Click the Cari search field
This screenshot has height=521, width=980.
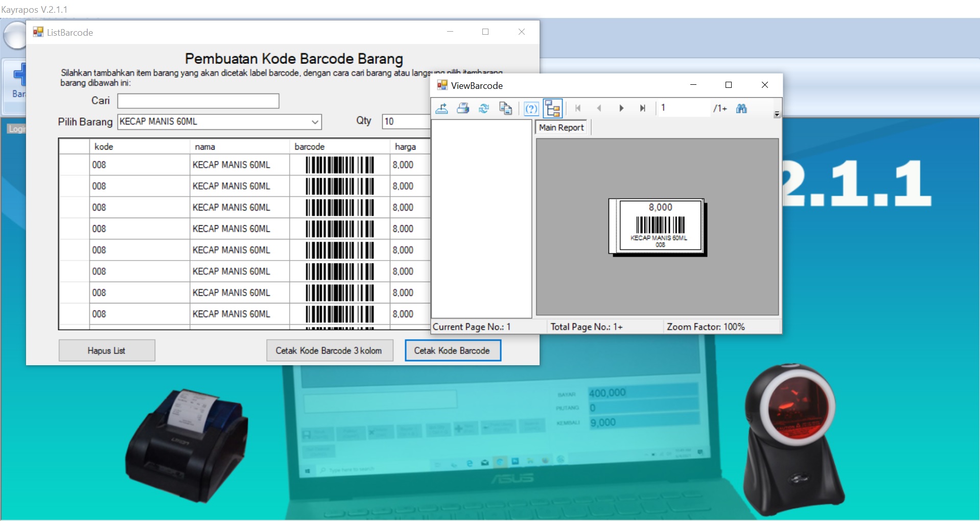tap(198, 101)
